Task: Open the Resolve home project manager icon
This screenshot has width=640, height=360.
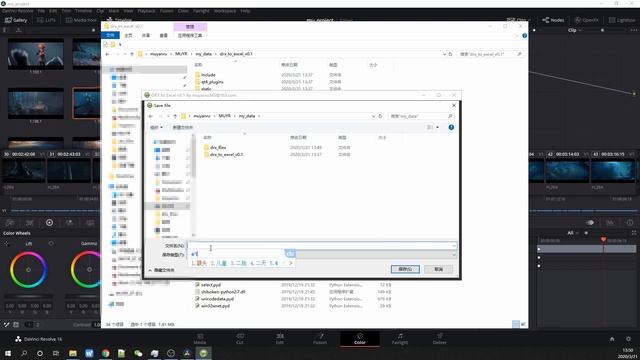Action: (x=612, y=339)
